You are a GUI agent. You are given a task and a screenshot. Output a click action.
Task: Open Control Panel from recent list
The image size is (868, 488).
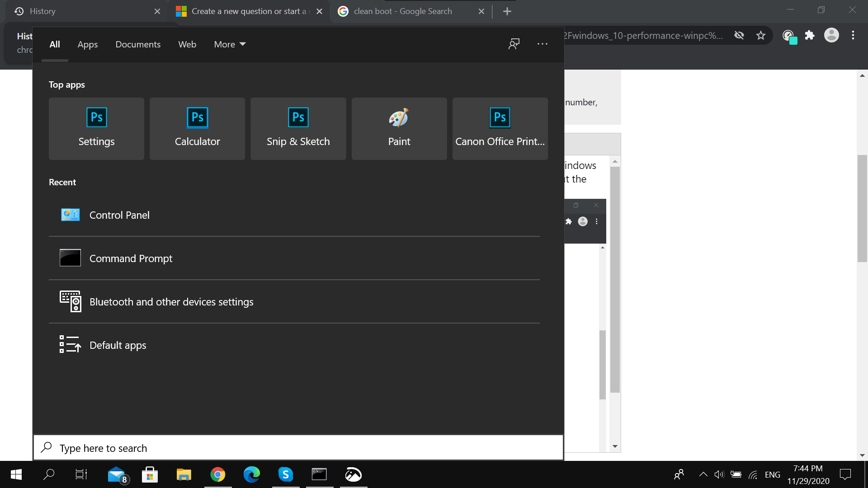[294, 215]
